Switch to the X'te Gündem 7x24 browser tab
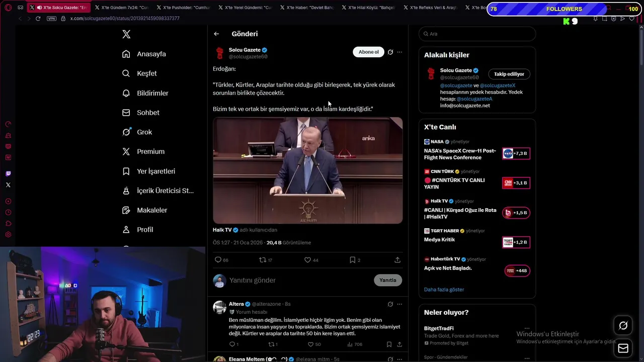The width and height of the screenshot is (644, 362). pyautogui.click(x=121, y=8)
